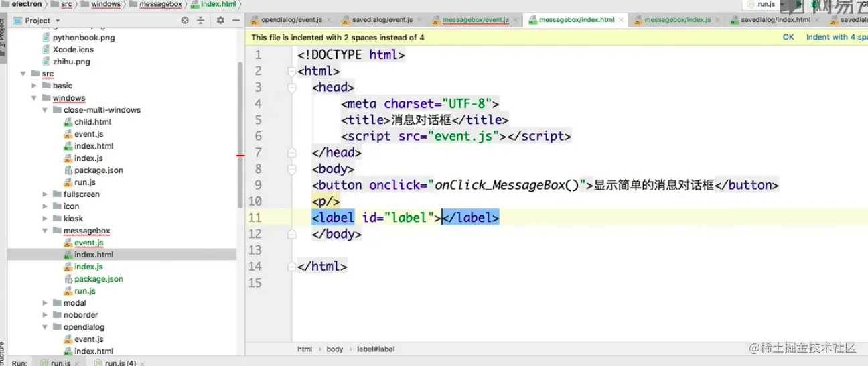Select index.js under the messagebox folder

point(88,267)
